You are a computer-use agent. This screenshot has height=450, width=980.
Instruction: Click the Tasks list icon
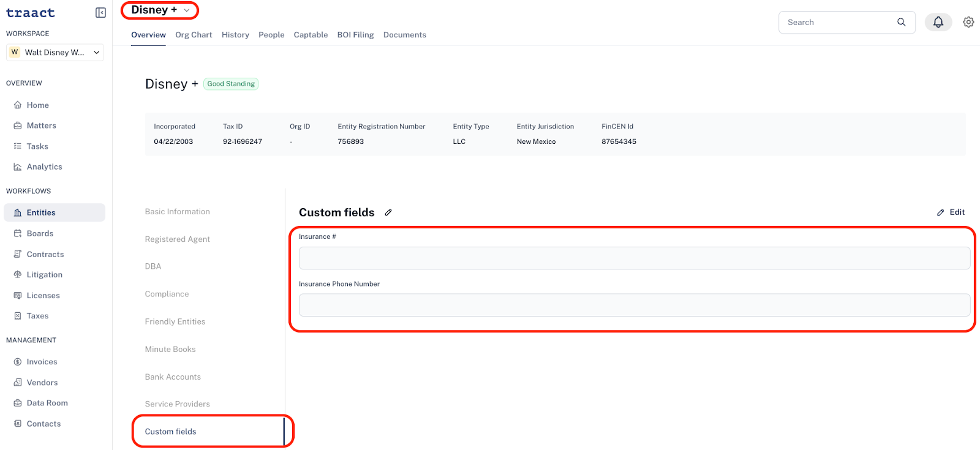[18, 146]
